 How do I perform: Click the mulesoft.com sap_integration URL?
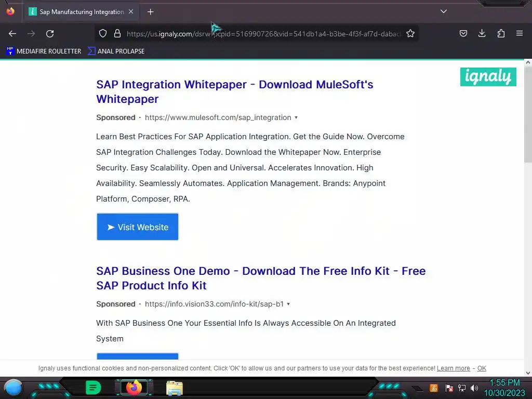(218, 117)
